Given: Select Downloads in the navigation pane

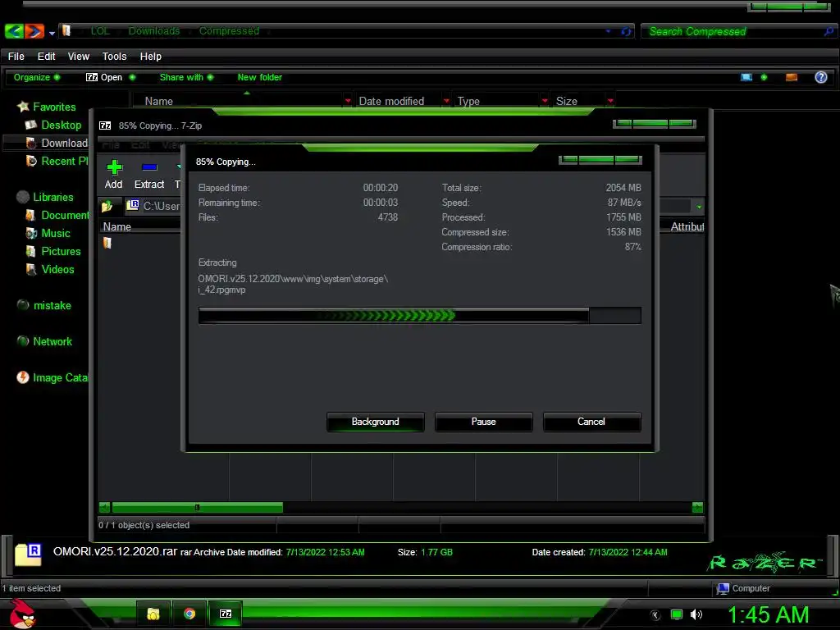Looking at the screenshot, I should pos(64,143).
